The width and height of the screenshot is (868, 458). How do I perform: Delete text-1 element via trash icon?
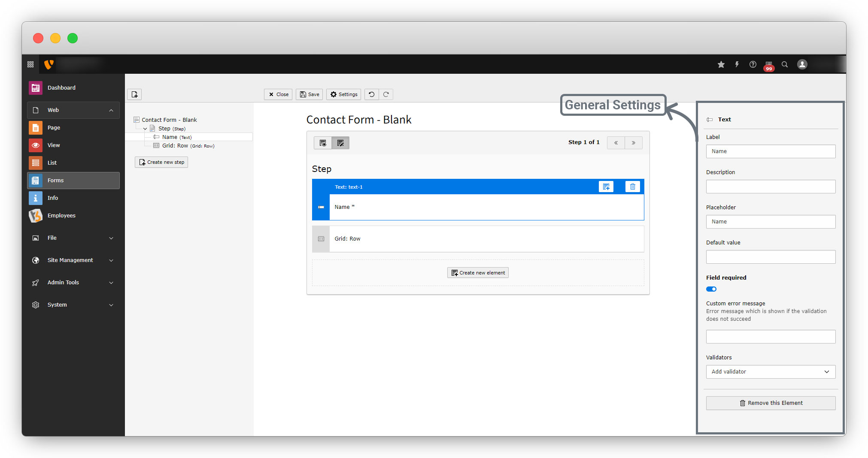click(x=632, y=187)
